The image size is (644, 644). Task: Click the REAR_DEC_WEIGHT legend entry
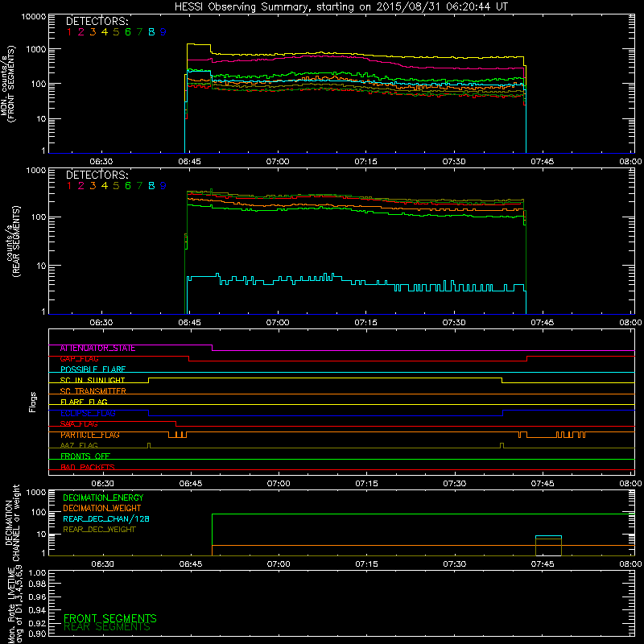[99, 530]
